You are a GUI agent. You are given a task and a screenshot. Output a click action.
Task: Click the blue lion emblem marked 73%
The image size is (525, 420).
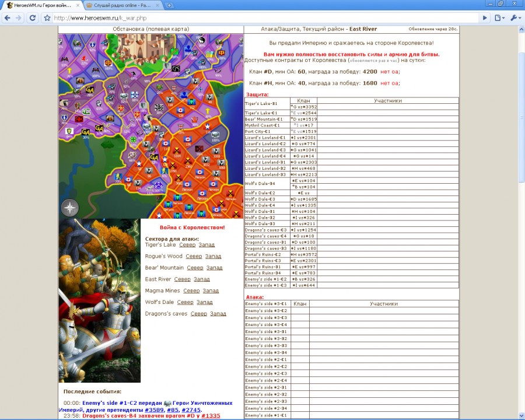pos(118,177)
